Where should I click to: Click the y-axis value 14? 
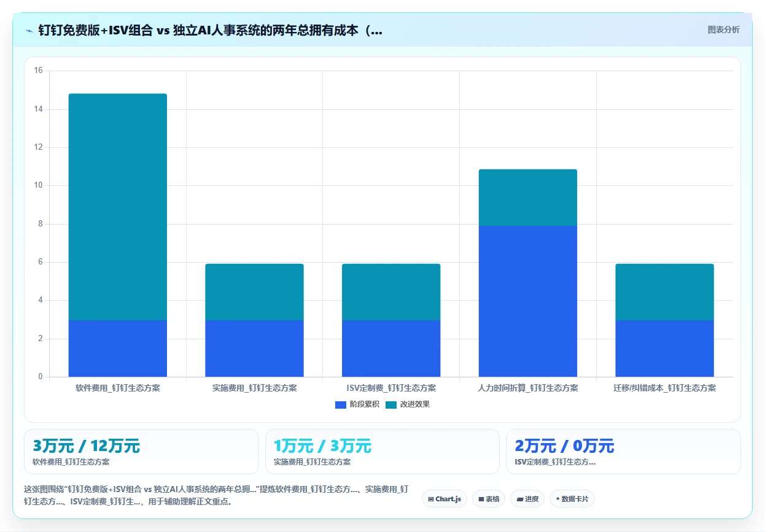[x=38, y=109]
